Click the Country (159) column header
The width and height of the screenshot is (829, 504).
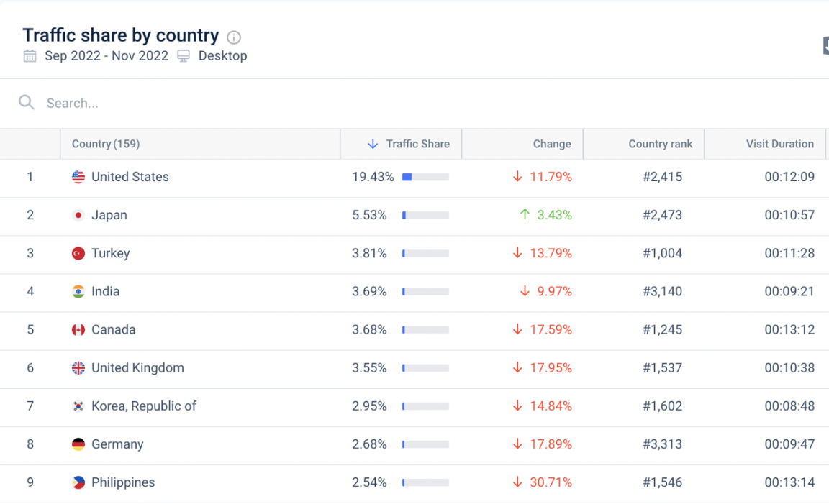click(106, 144)
